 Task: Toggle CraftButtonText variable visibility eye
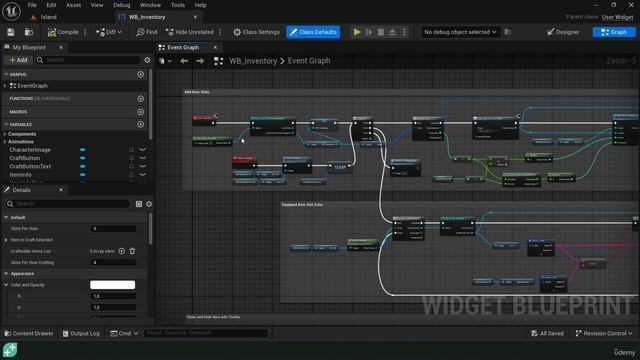[x=142, y=166]
